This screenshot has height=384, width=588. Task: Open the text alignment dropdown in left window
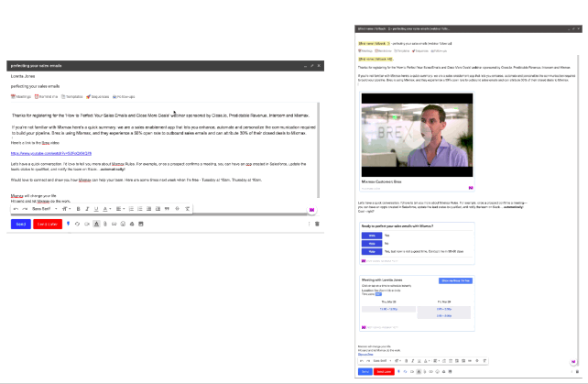tap(120, 209)
